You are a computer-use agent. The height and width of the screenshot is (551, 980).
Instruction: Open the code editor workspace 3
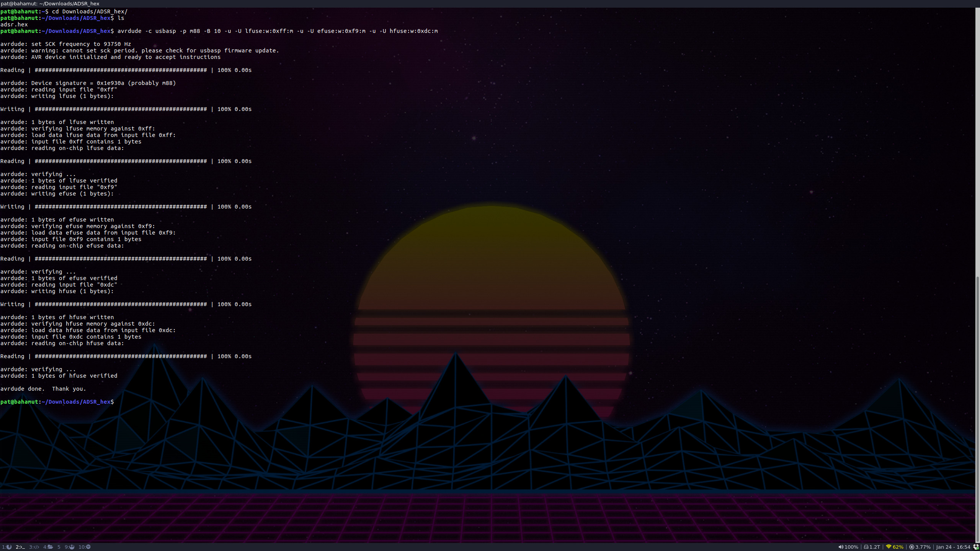pyautogui.click(x=34, y=547)
